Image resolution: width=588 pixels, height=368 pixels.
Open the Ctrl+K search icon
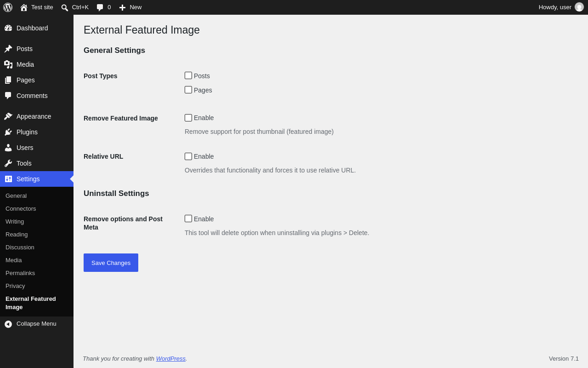tap(65, 7)
